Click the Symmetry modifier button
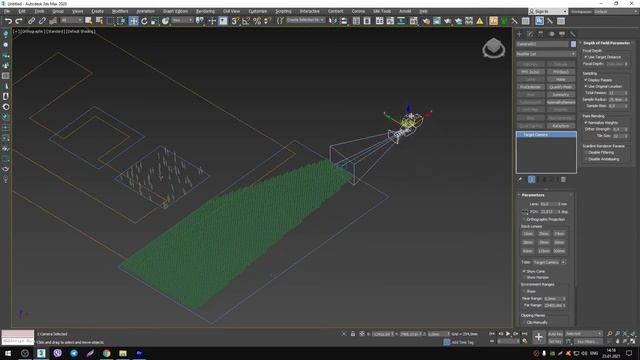640x360 pixels. click(x=561, y=95)
